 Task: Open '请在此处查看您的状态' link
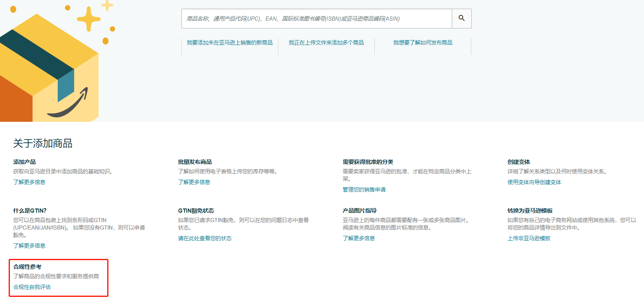click(x=205, y=238)
